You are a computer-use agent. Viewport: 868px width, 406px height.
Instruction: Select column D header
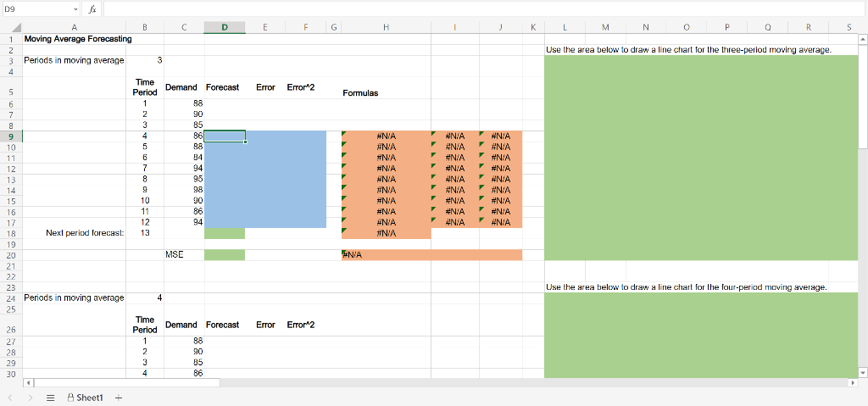[224, 28]
